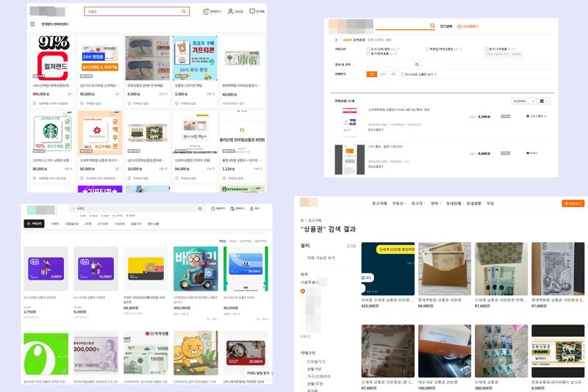This screenshot has width=588, height=392.
Task: Click the 판매하기 sell icon
Action: pyautogui.click(x=206, y=12)
